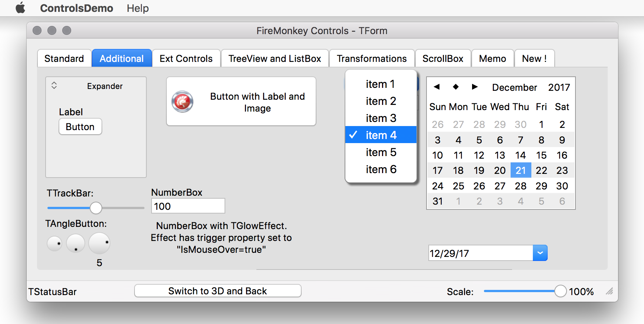Open the date picker dropdown arrow
The height and width of the screenshot is (324, 644).
540,253
